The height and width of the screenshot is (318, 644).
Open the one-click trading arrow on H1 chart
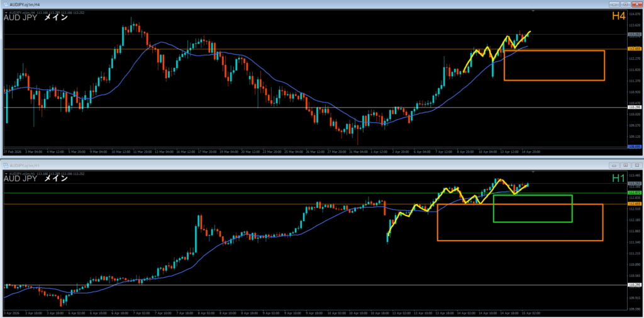tap(6, 174)
